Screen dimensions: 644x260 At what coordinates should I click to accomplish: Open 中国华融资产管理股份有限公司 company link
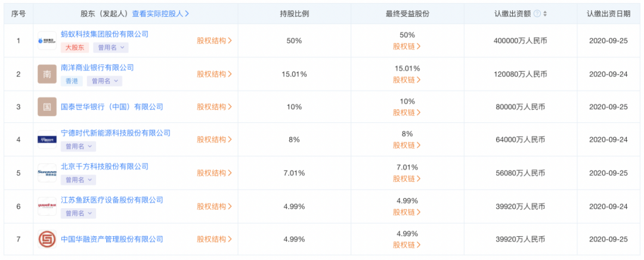(112, 239)
